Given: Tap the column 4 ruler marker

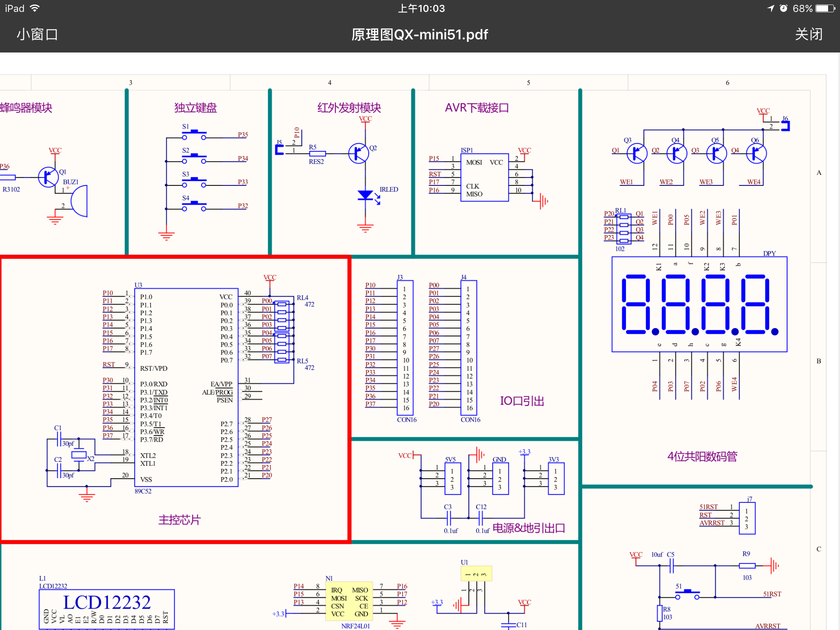Looking at the screenshot, I should (329, 82).
